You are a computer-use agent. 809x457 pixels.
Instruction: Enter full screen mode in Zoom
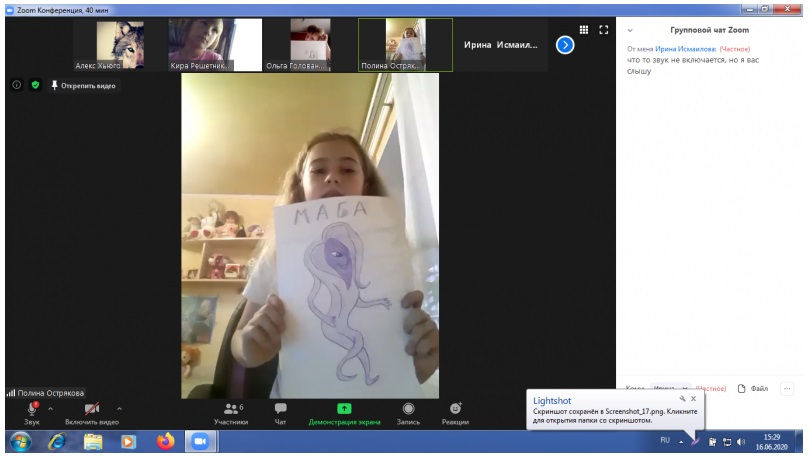coord(604,30)
